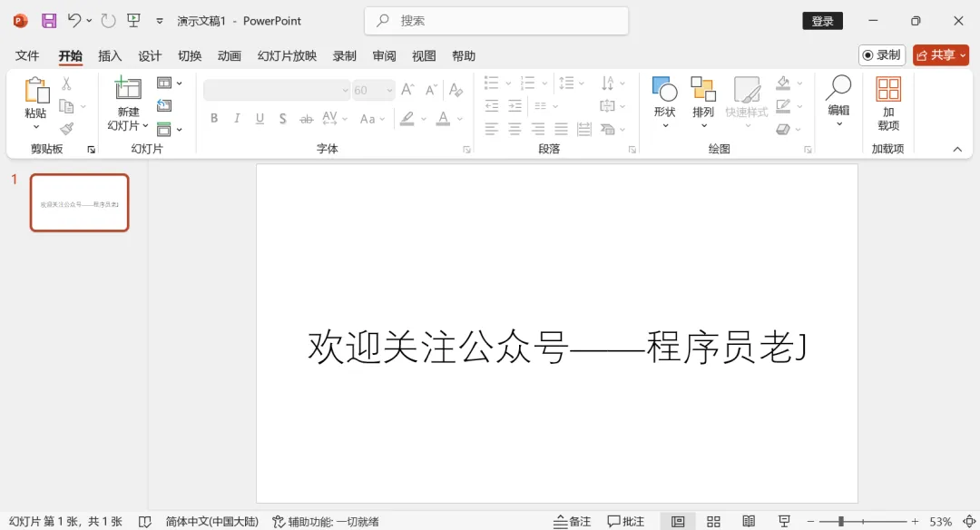Image resolution: width=980 pixels, height=530 pixels.
Task: Decrease font size icon
Action: pos(431,90)
